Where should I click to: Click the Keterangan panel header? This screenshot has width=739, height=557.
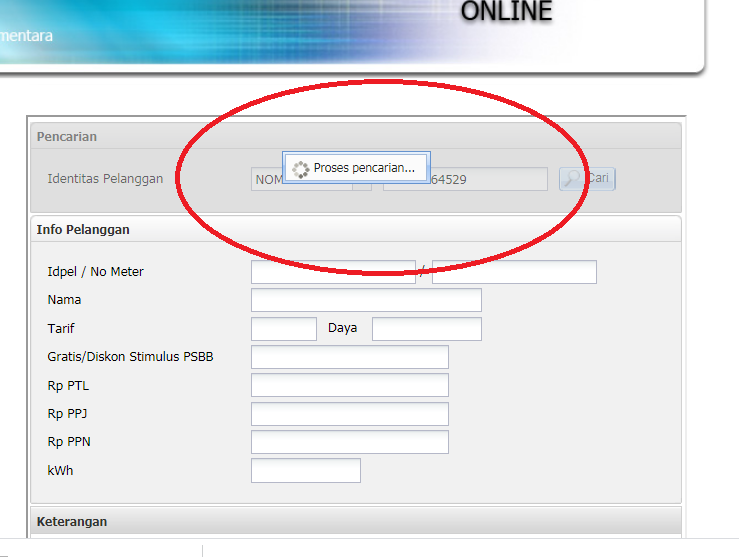point(356,521)
